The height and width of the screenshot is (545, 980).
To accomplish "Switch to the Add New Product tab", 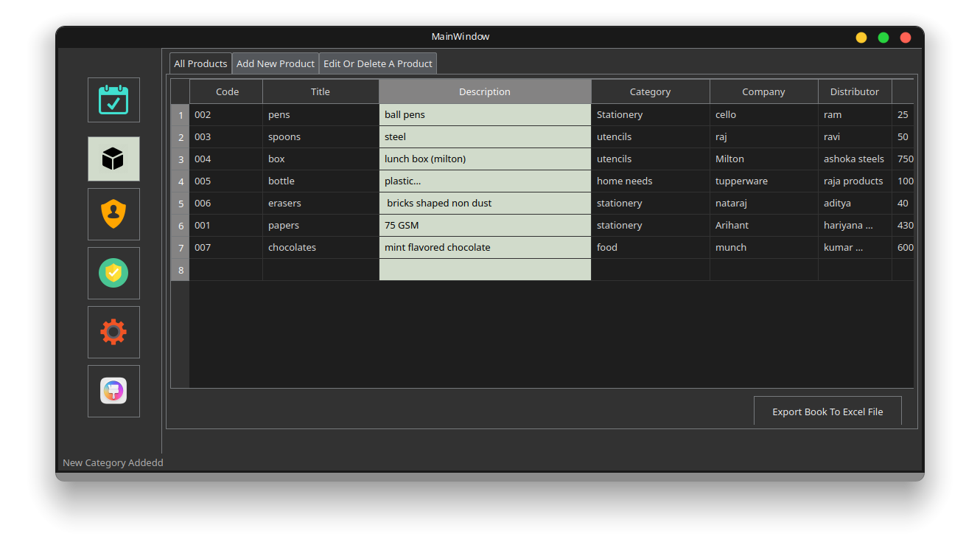I will coord(276,63).
